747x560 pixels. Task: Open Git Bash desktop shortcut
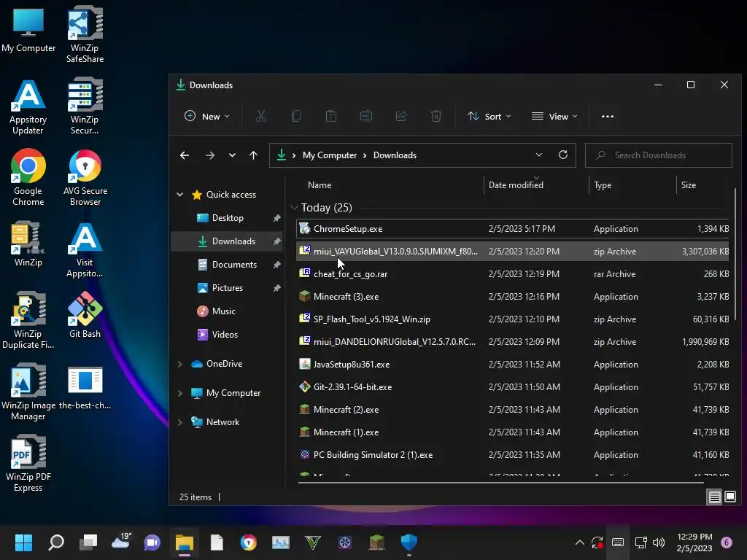pos(85,315)
